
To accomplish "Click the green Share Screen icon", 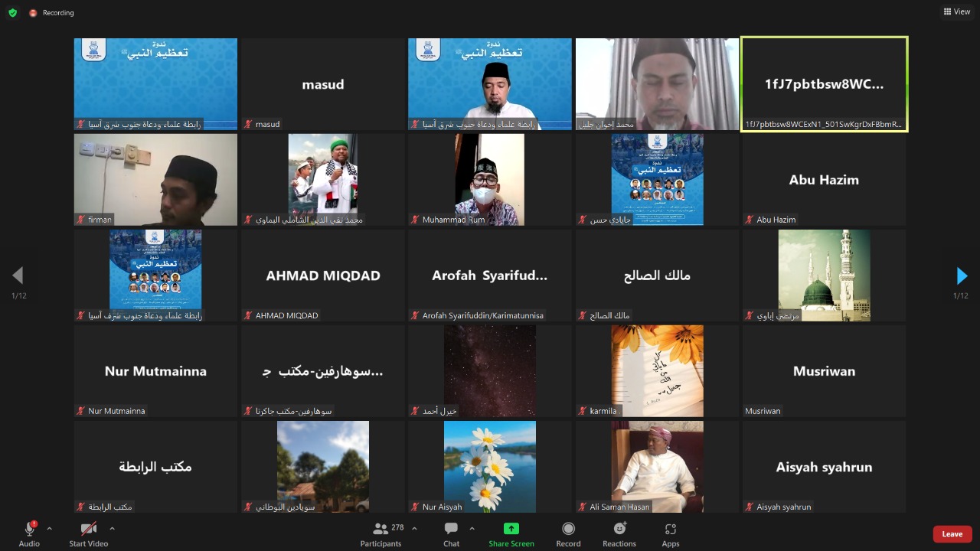I will click(511, 529).
